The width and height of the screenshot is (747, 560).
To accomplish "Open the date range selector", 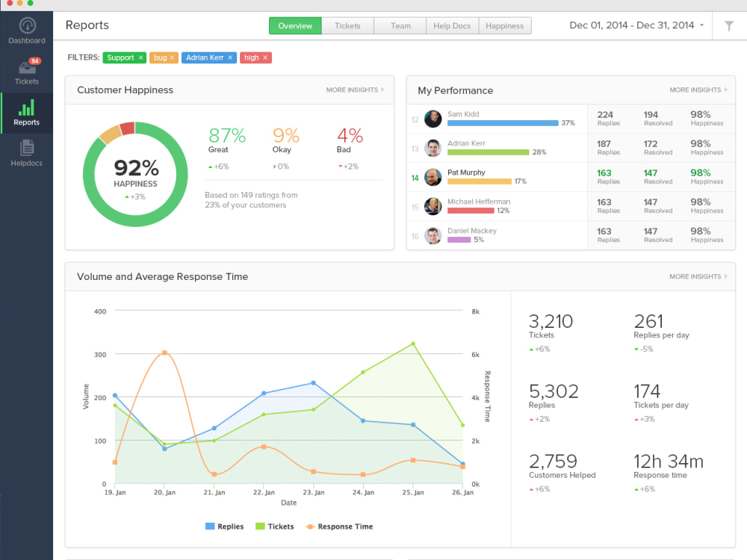I will click(636, 25).
